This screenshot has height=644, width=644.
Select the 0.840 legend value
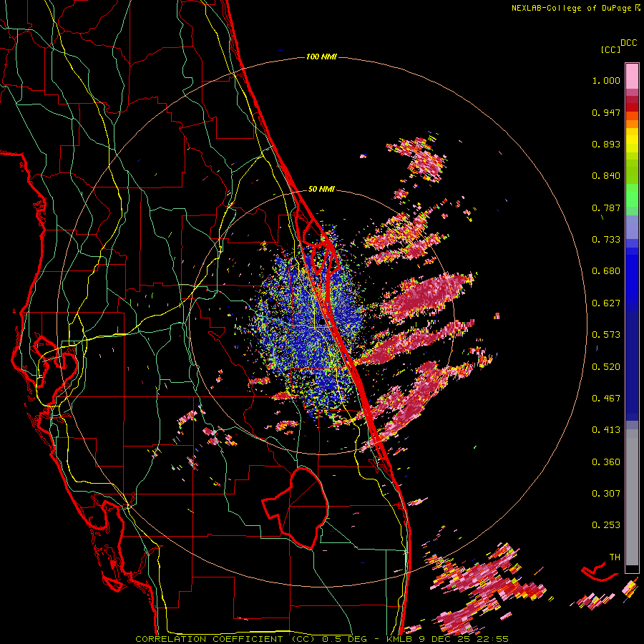coord(606,176)
